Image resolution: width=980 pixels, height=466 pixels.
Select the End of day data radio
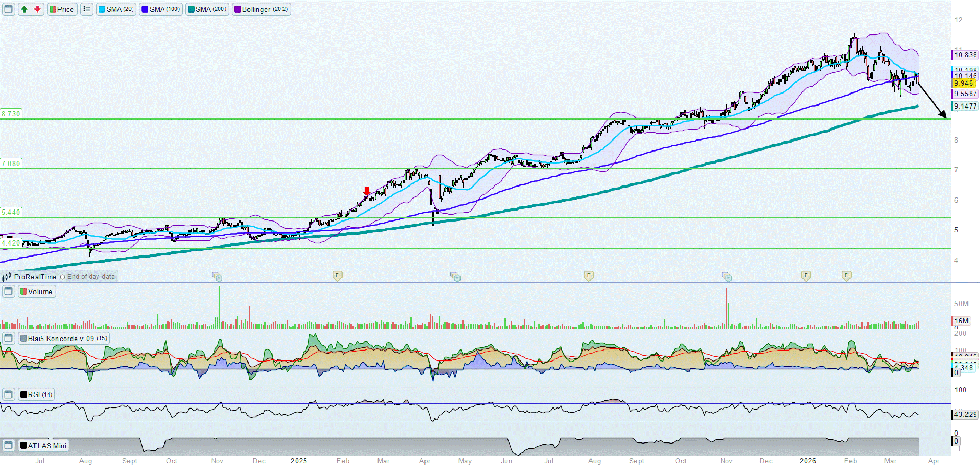click(63, 277)
